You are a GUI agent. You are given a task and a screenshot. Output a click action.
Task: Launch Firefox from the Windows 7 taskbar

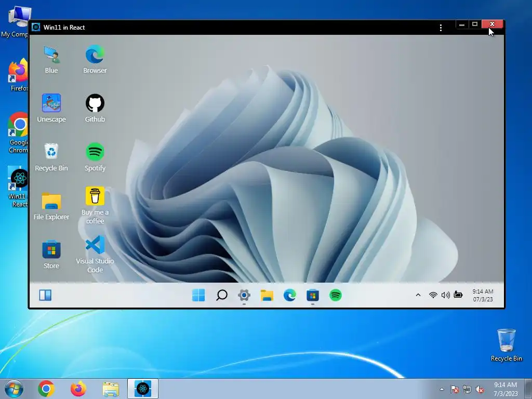(78, 389)
